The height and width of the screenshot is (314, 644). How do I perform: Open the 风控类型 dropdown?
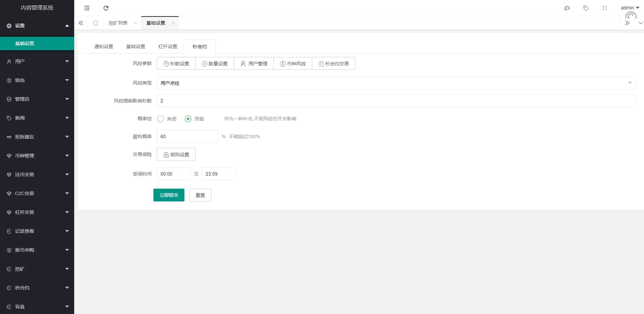(x=396, y=83)
